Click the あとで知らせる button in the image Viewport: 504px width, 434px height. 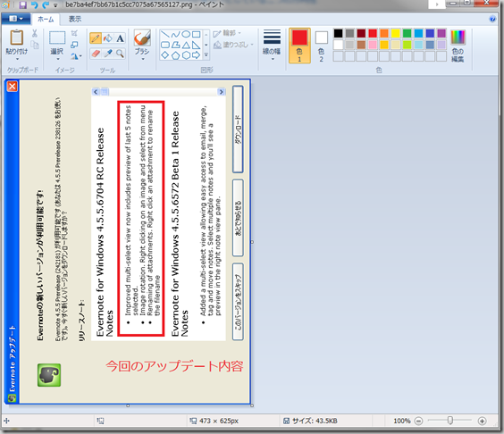238,218
